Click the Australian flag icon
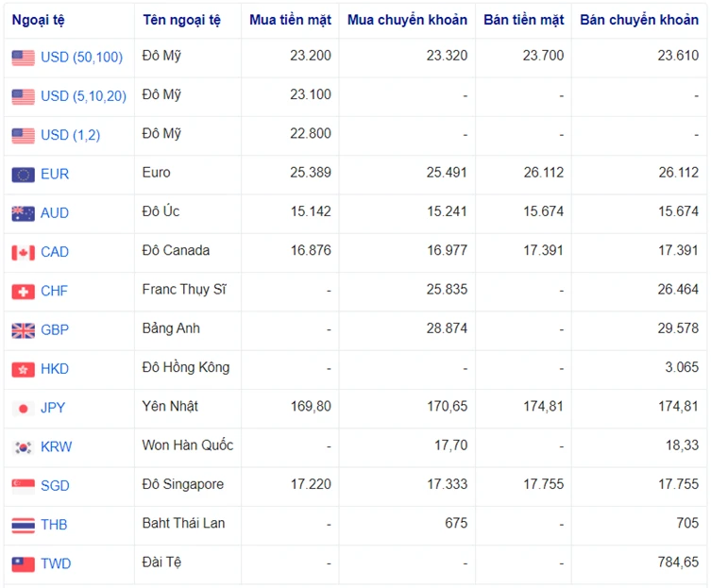Screen dimensions: 711x588 click(24, 213)
